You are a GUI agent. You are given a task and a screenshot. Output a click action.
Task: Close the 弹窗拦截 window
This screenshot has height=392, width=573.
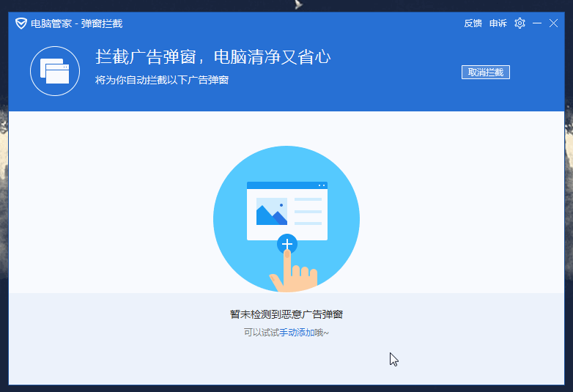pyautogui.click(x=553, y=23)
